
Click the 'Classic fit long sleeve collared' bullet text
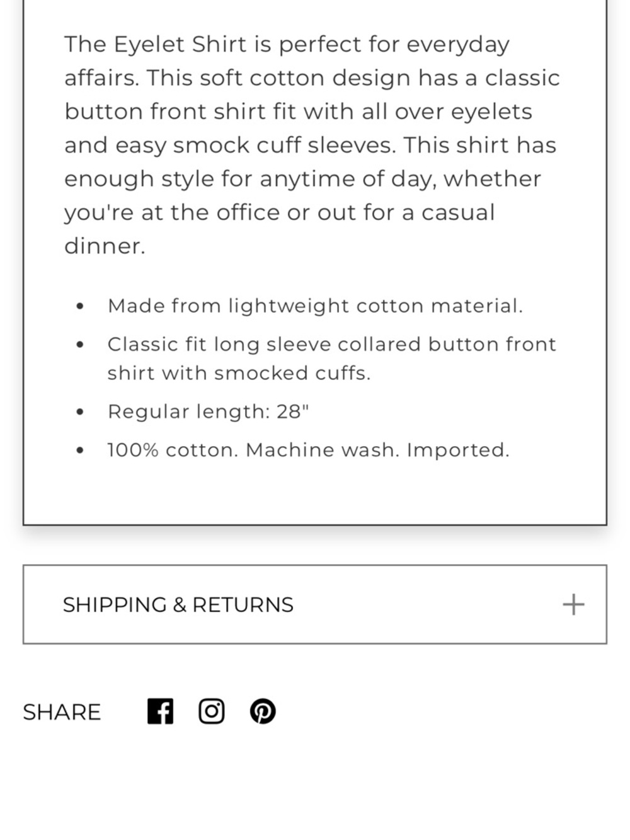pos(332,344)
